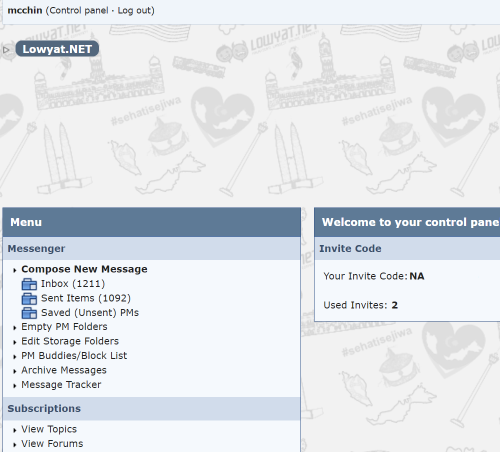The height and width of the screenshot is (452, 500).
Task: Select Edit Storage Folders option
Action: click(x=70, y=341)
